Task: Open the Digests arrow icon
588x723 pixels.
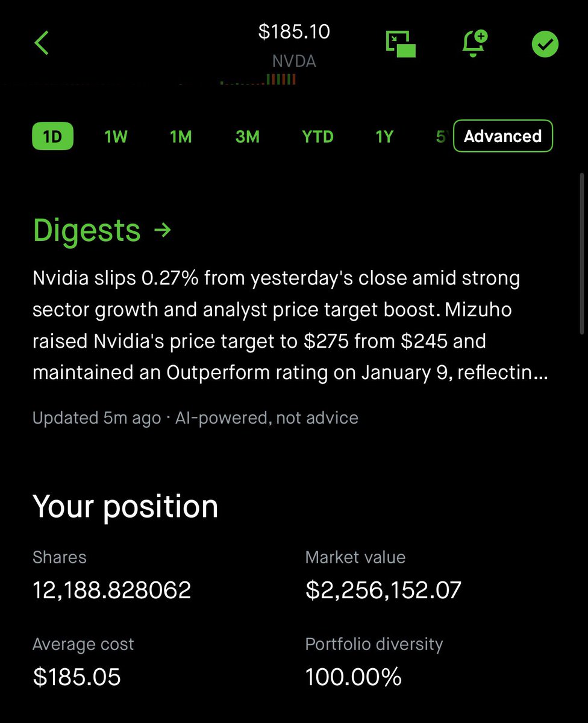Action: point(163,230)
